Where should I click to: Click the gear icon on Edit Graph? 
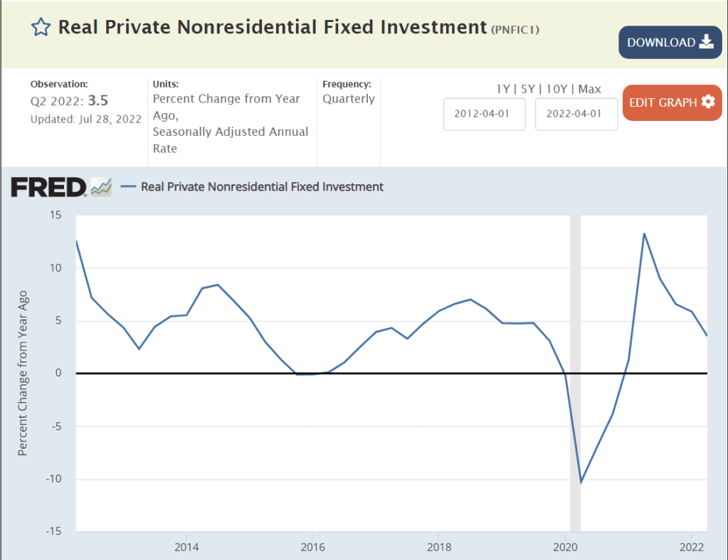coord(707,102)
